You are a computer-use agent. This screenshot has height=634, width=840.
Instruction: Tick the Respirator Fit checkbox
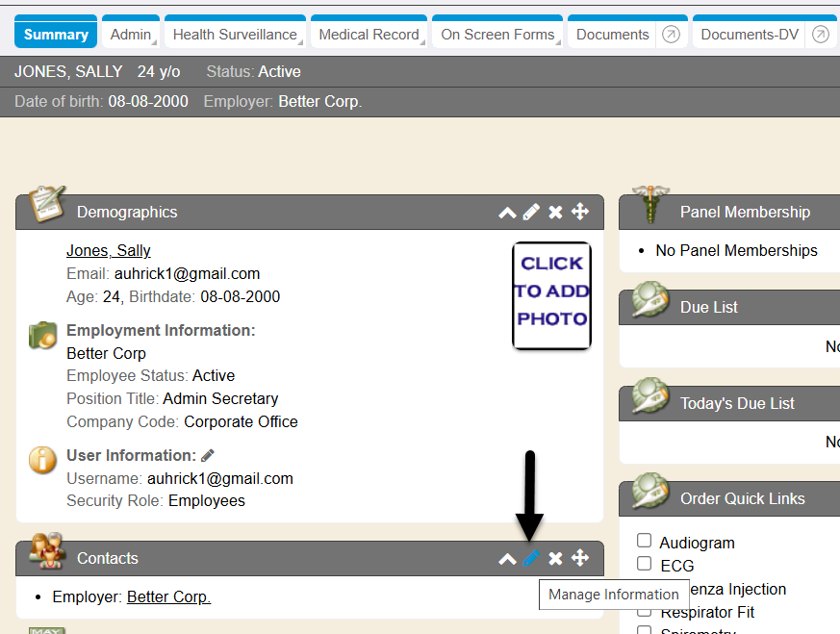pos(645,612)
